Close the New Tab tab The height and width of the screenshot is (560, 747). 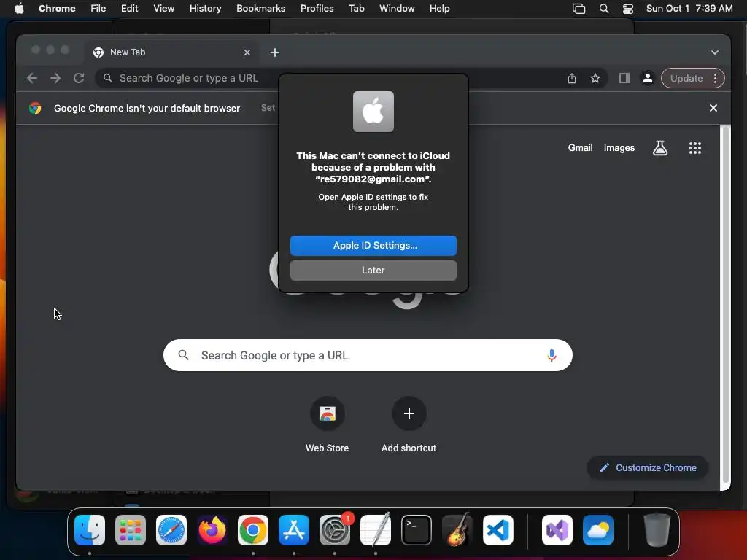click(x=247, y=52)
